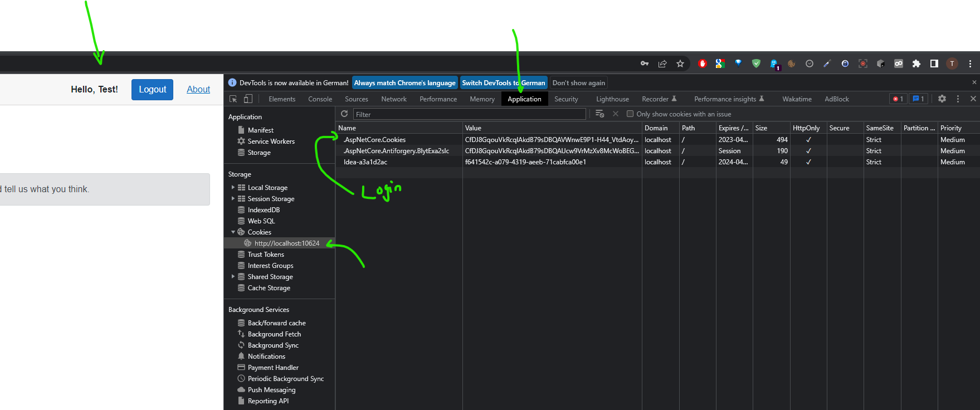This screenshot has height=410, width=980.
Task: Switch to Sources tab
Action: tap(357, 99)
